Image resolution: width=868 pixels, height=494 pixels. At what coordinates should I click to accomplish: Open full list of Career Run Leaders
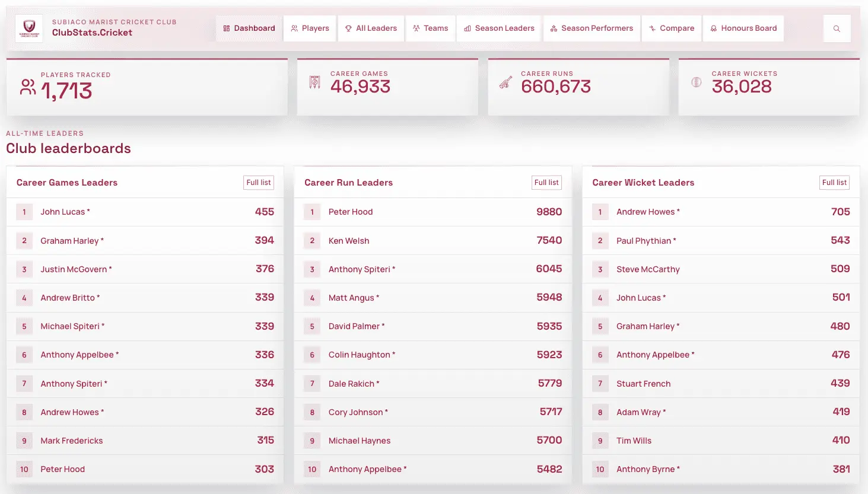[x=546, y=183]
